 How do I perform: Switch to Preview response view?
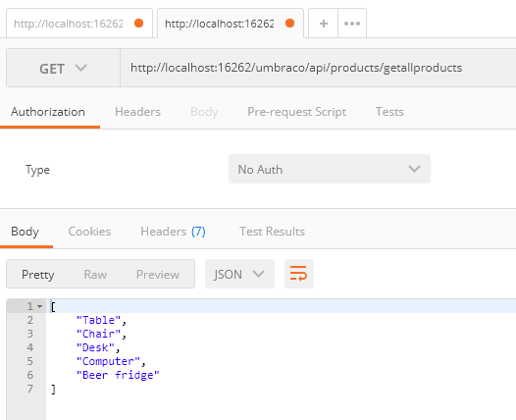pos(158,274)
